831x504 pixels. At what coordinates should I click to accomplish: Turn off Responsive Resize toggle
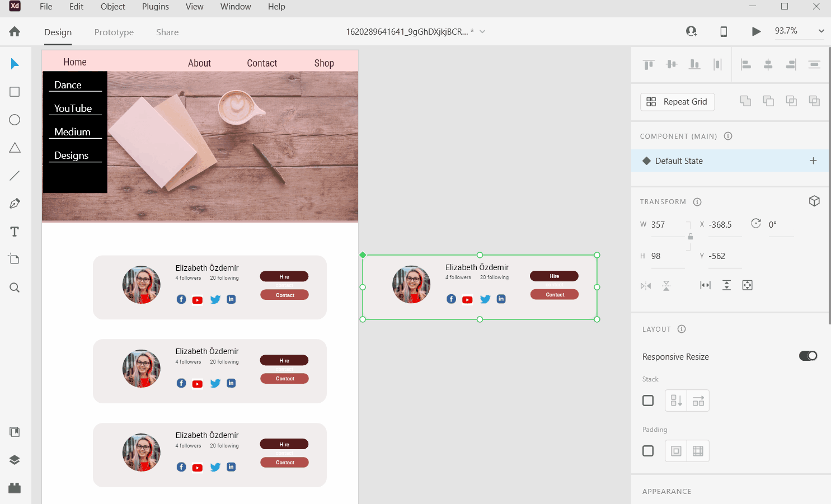807,356
